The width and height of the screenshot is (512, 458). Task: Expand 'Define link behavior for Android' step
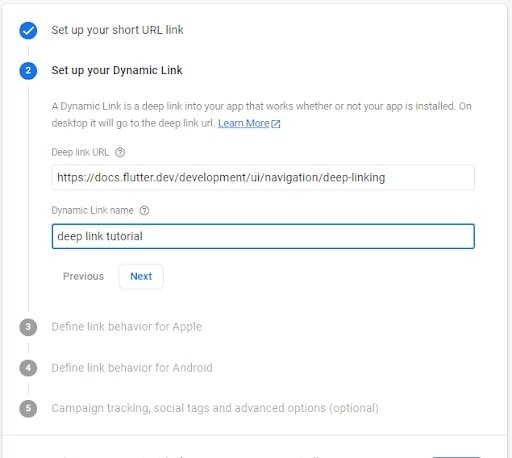132,368
